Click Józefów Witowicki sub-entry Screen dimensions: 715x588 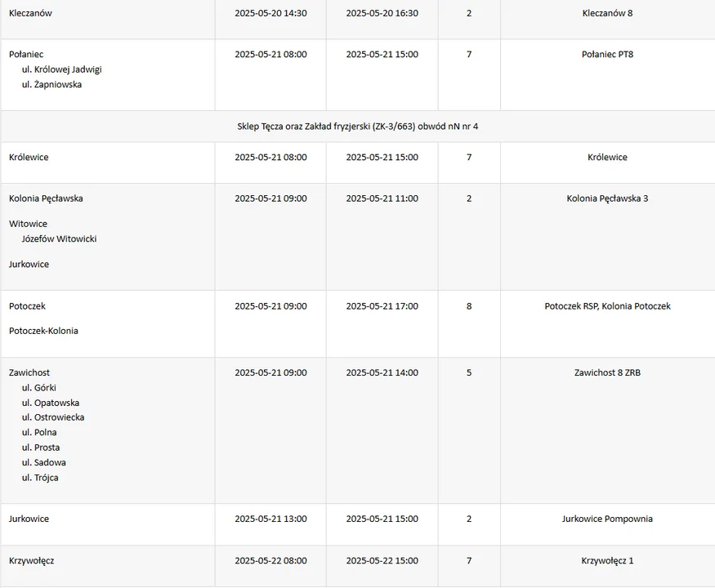point(59,238)
